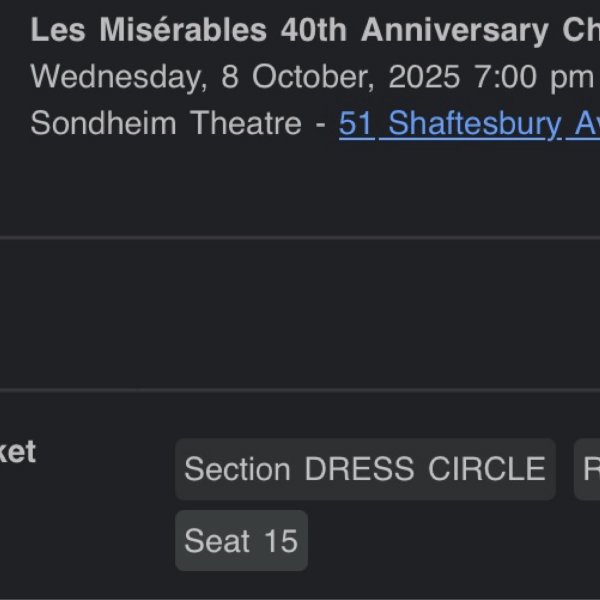
Task: Open the 51 Shaftesbury address link
Action: point(468,124)
